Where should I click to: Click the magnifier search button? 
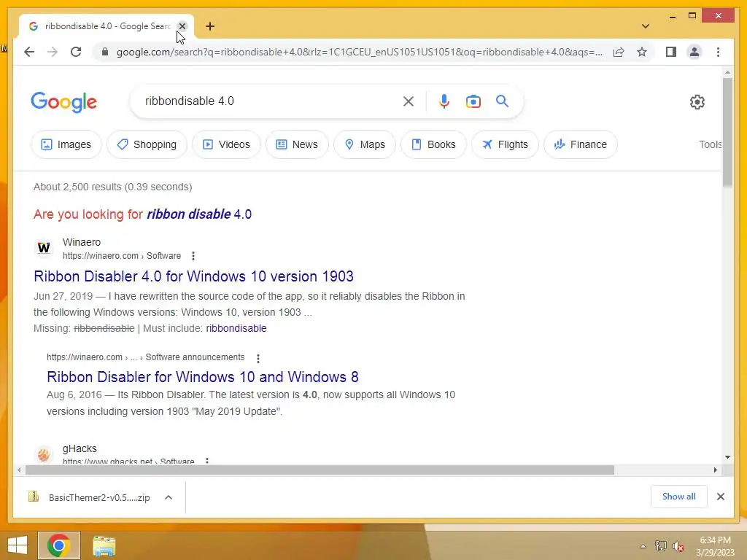[502, 101]
